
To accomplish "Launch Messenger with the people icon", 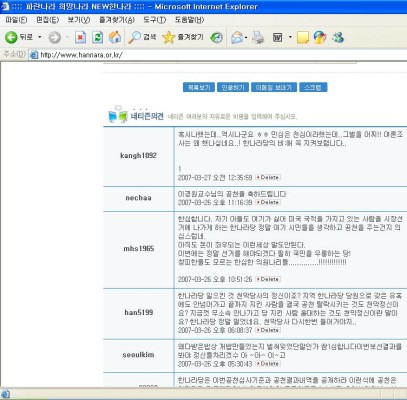I will [x=338, y=37].
